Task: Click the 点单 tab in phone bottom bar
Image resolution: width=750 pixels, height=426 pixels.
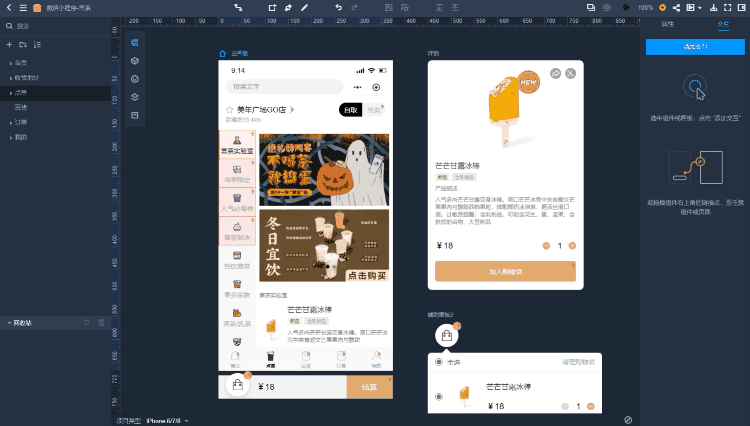Action: click(x=270, y=359)
